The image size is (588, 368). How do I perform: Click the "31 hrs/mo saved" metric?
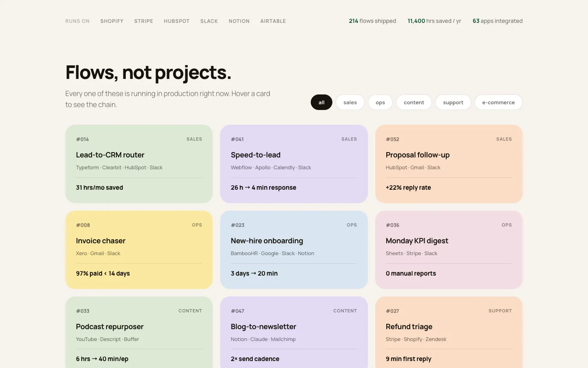(x=99, y=188)
